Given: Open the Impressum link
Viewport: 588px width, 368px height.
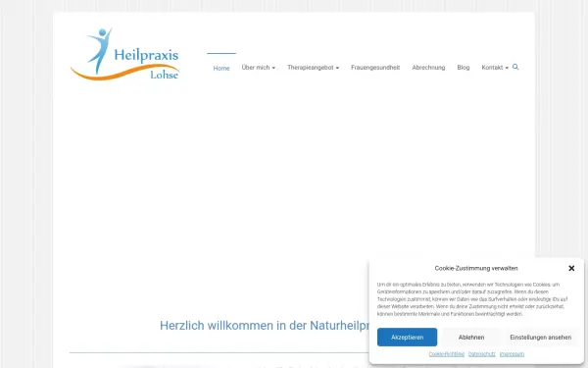Looking at the screenshot, I should pos(512,354).
